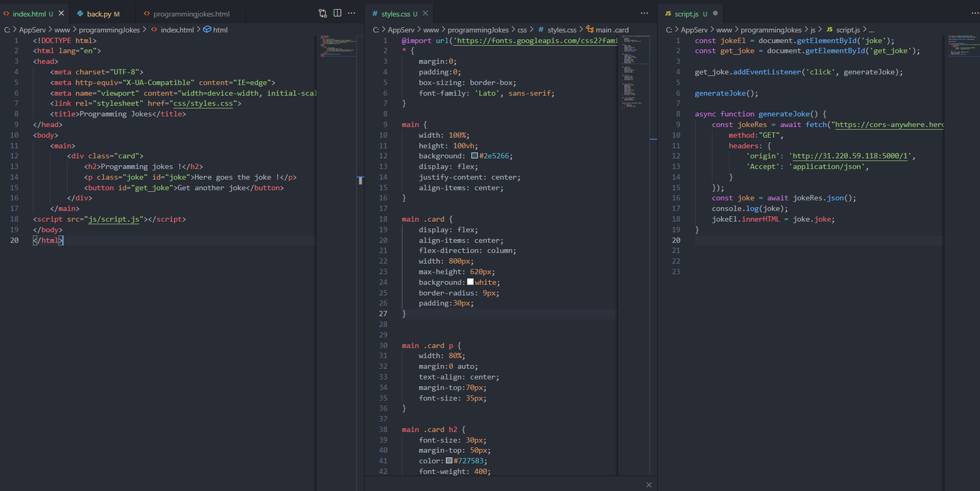This screenshot has height=491, width=980.
Task: Follow the fonts.googleapis.com import URL
Action: 537,40
